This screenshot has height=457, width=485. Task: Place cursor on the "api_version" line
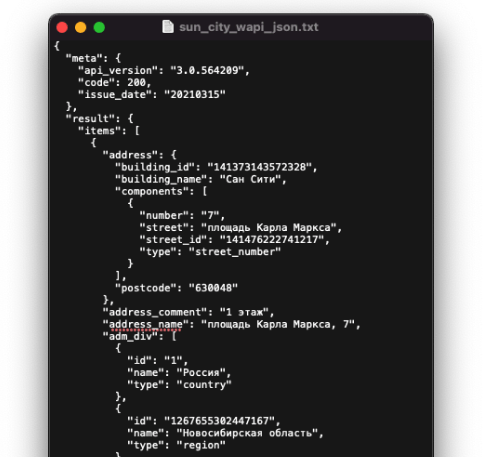164,70
